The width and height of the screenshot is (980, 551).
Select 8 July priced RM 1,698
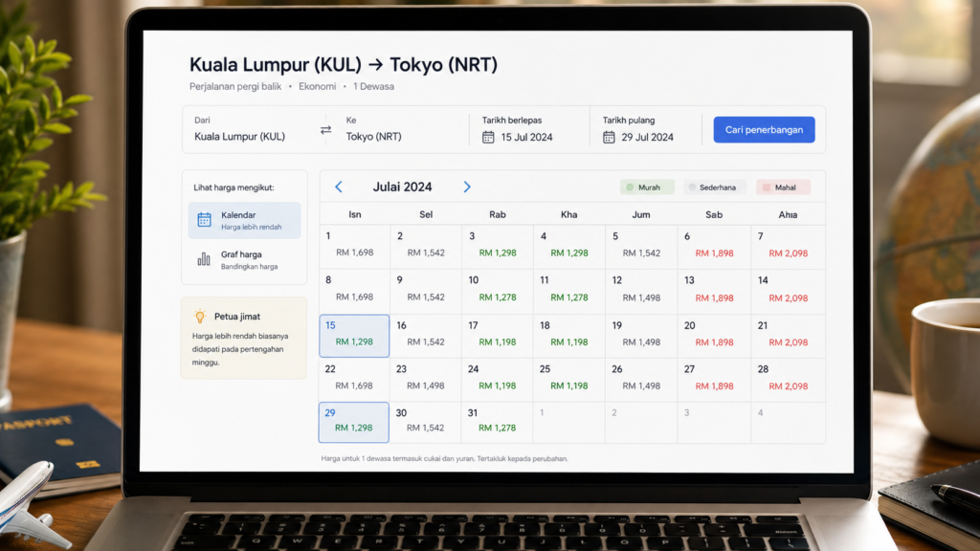coord(355,292)
